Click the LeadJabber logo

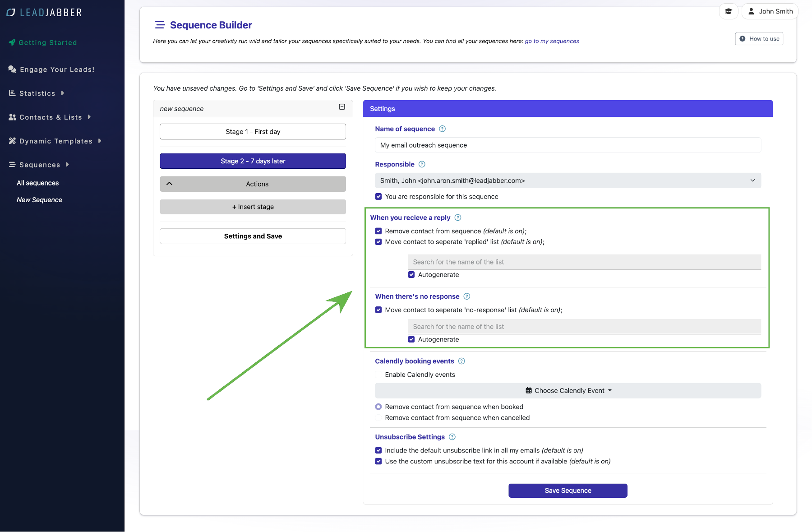[44, 13]
